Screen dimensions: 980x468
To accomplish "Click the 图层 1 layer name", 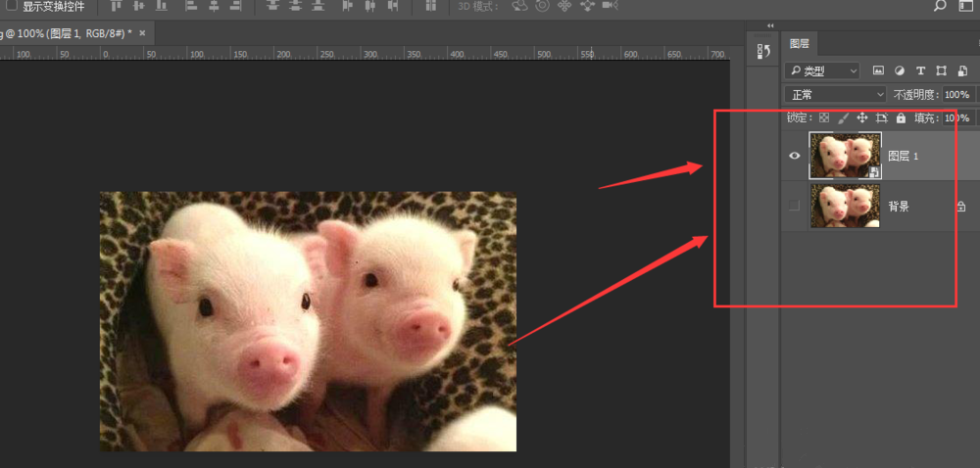I will click(x=904, y=156).
